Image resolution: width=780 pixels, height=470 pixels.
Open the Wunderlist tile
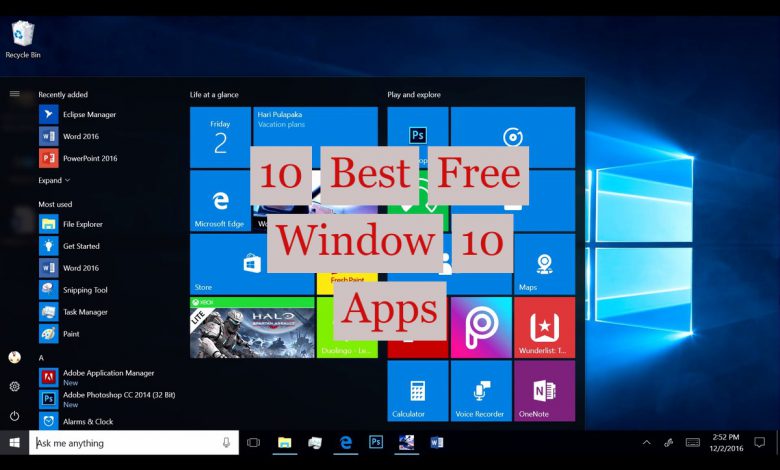pyautogui.click(x=545, y=328)
